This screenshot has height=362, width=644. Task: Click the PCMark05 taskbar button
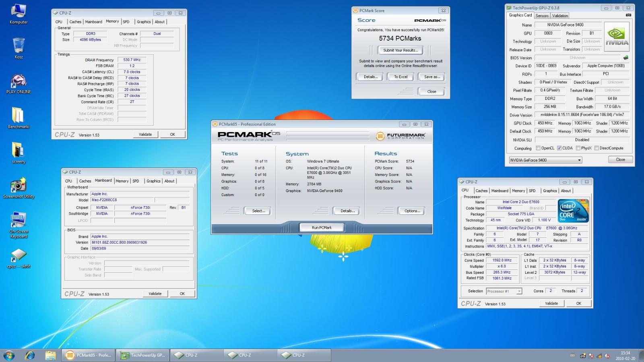click(88, 355)
